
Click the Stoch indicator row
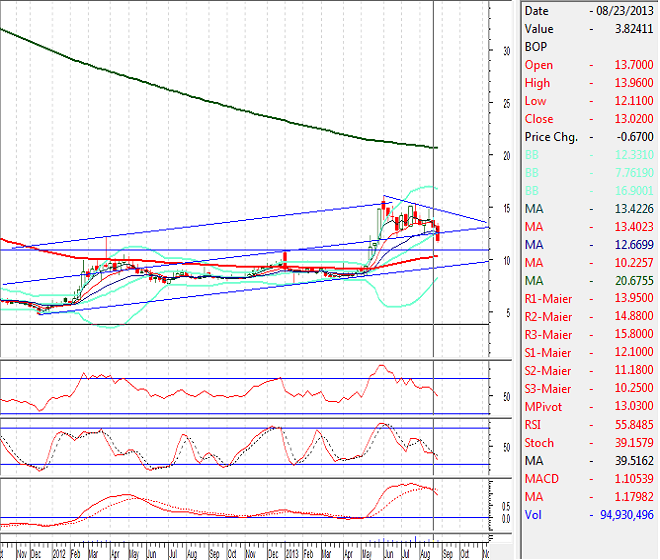(x=590, y=443)
